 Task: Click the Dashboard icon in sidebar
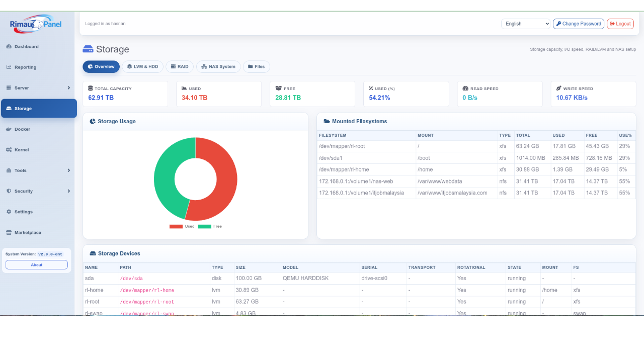[x=9, y=47]
